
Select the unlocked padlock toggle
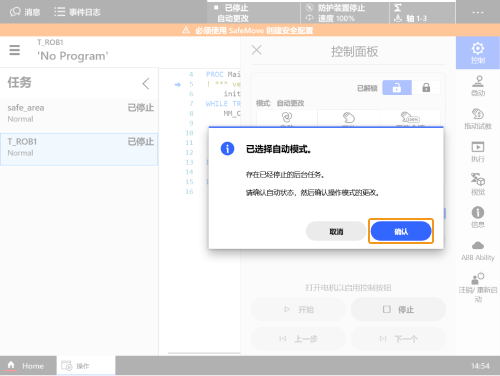point(397,88)
